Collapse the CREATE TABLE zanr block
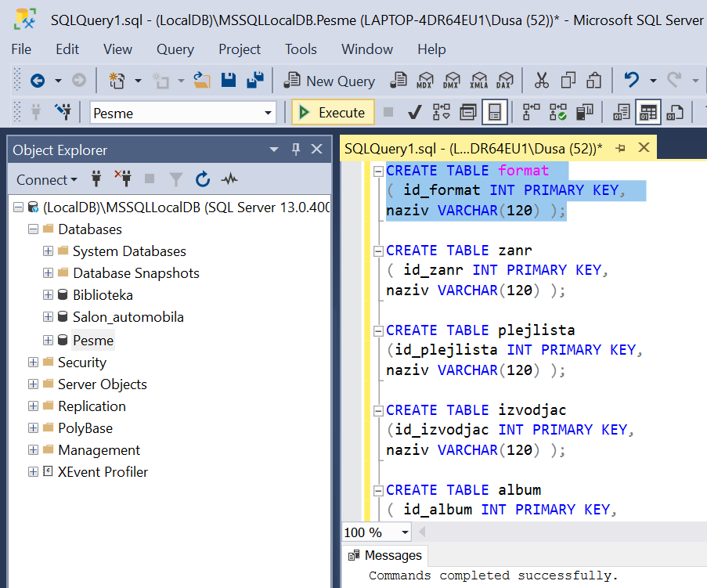The image size is (707, 588). (378, 251)
